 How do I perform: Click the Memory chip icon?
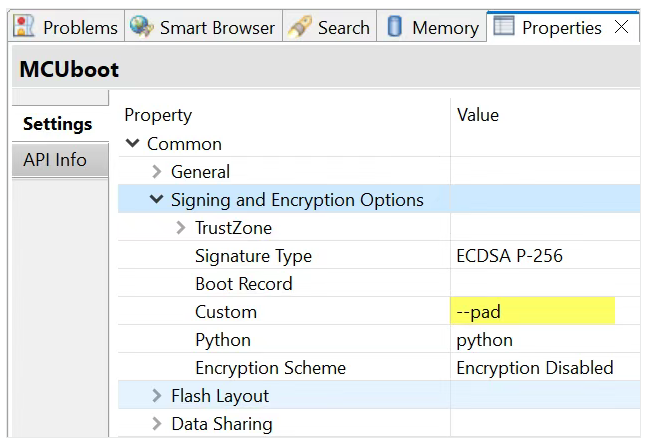(394, 26)
